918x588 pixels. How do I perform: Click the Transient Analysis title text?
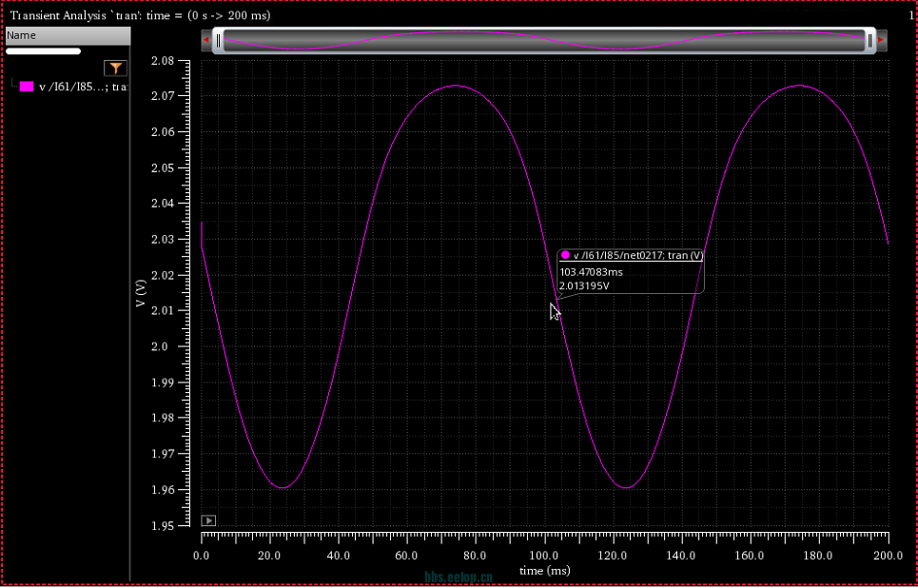coord(141,15)
